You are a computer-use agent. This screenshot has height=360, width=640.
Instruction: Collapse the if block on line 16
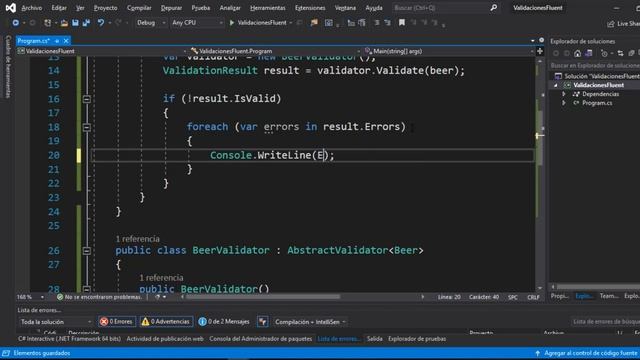tap(87, 99)
